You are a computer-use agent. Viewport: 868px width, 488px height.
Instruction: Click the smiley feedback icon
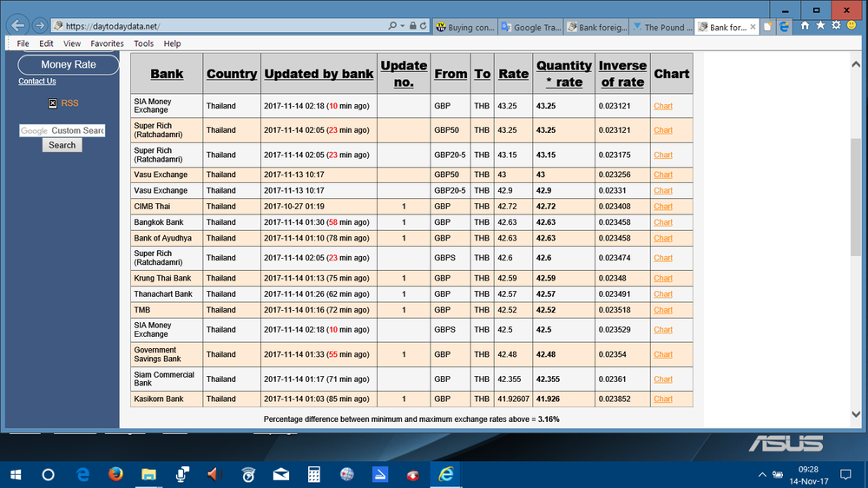852,25
